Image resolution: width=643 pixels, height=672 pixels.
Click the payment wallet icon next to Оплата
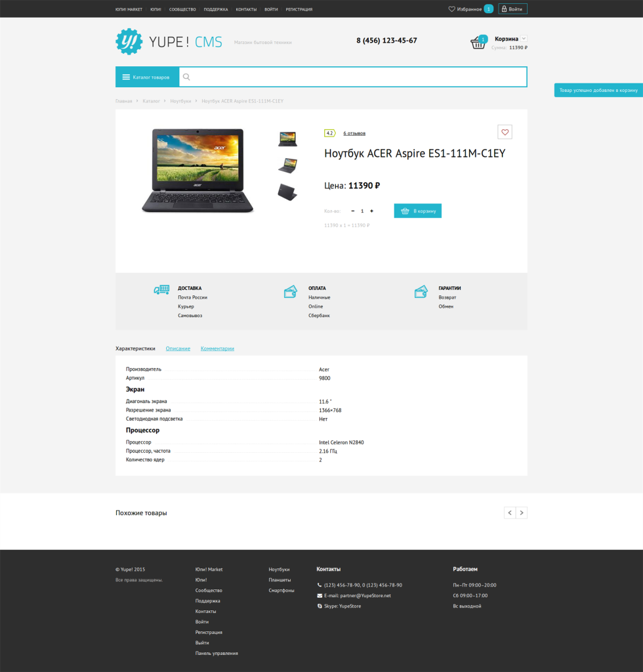[291, 291]
